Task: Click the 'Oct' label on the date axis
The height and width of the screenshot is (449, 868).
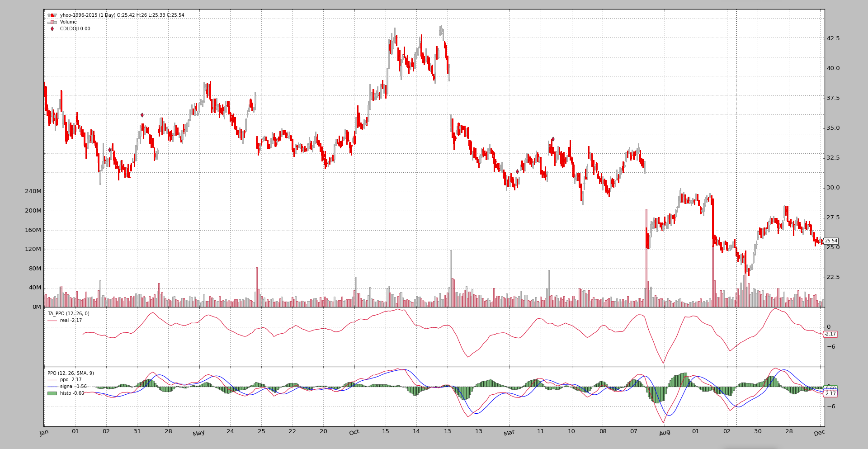Action: coord(354,432)
